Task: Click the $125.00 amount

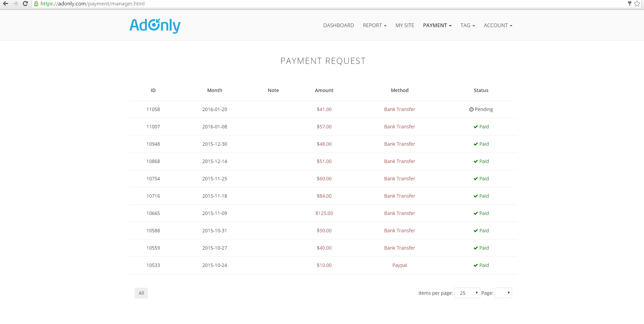Action: (324, 213)
